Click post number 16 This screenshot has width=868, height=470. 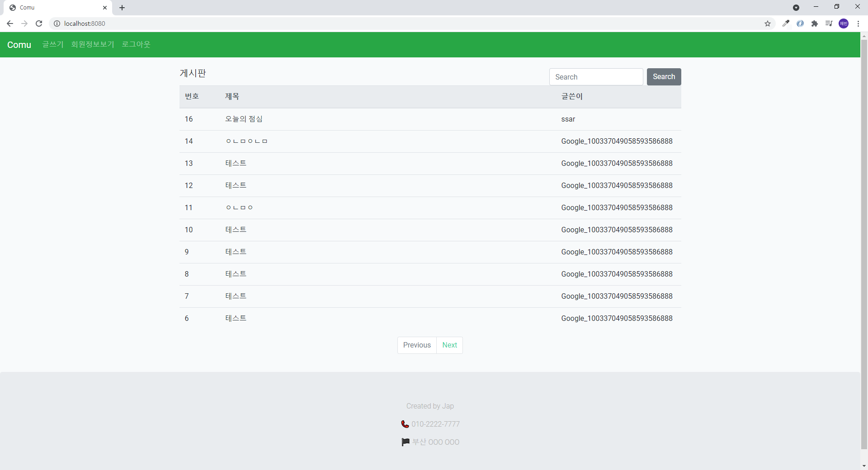click(x=189, y=119)
